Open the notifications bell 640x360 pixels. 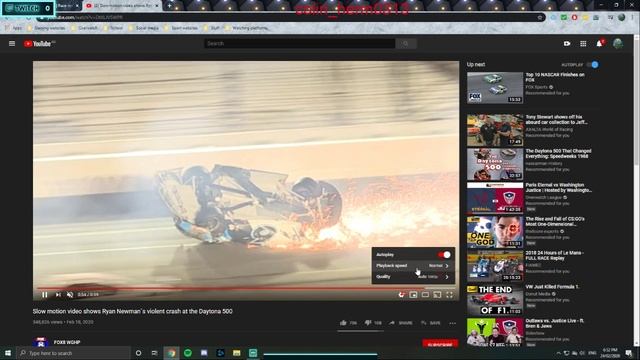point(599,43)
